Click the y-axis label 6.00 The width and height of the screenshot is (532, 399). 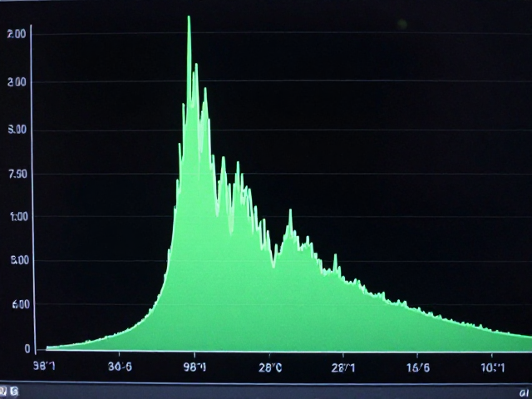coord(21,305)
